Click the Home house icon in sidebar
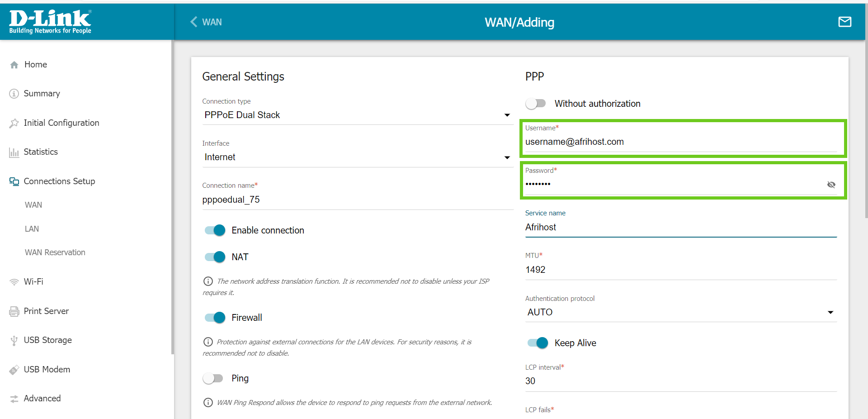Image resolution: width=868 pixels, height=419 pixels. pyautogui.click(x=14, y=65)
